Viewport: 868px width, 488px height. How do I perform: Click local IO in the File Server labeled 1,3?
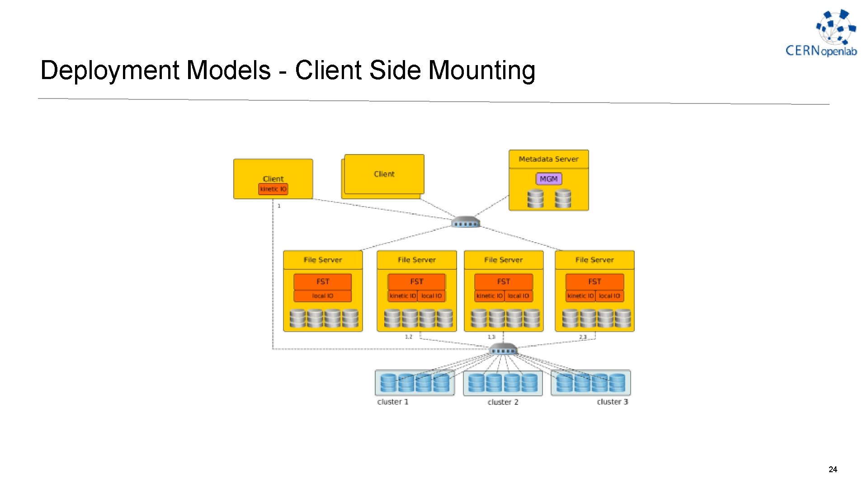click(x=518, y=296)
